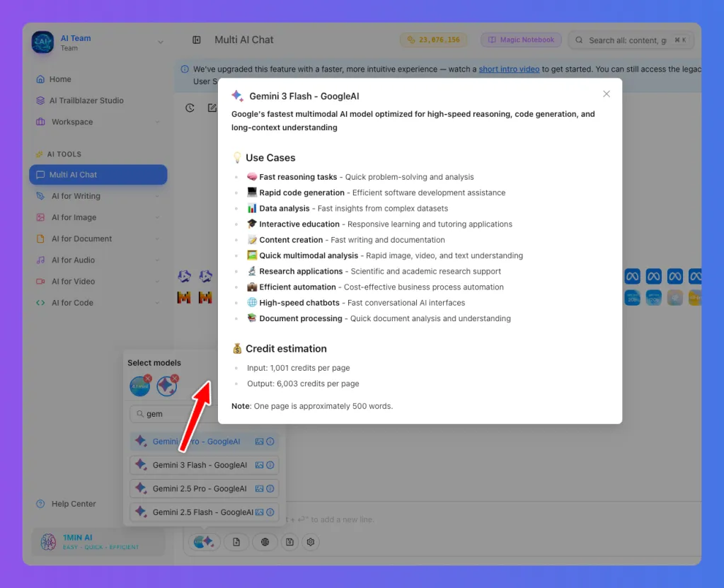Screen dimensions: 724x588
Task: Click the Search all content field
Action: (631, 40)
